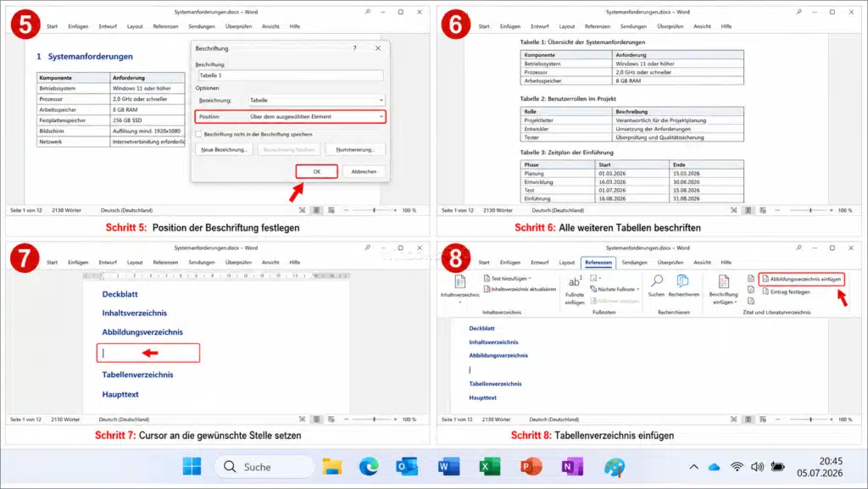Launch Excel from the taskbar
The image size is (868, 489).
click(489, 467)
